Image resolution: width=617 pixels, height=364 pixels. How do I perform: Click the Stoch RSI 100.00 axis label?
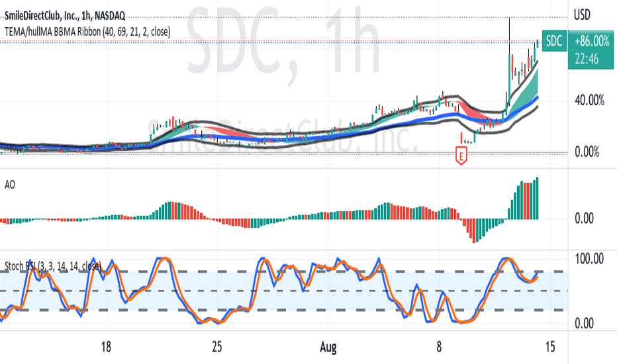tap(589, 259)
